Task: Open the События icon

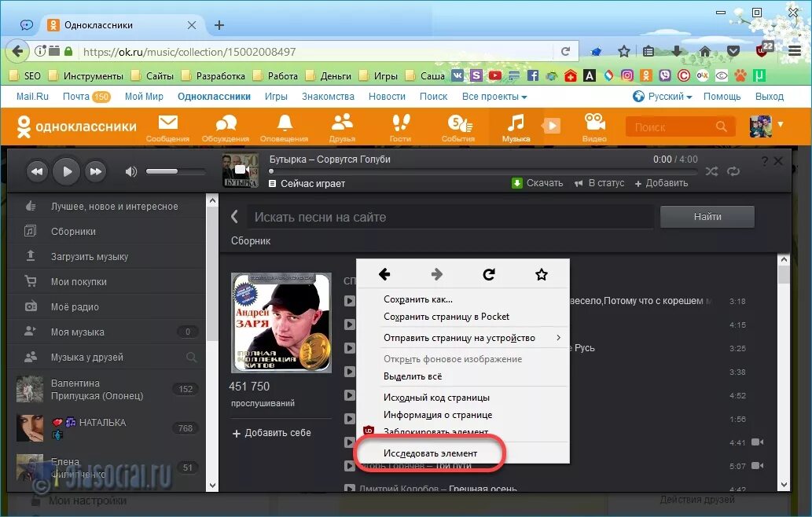Action: pos(458,127)
